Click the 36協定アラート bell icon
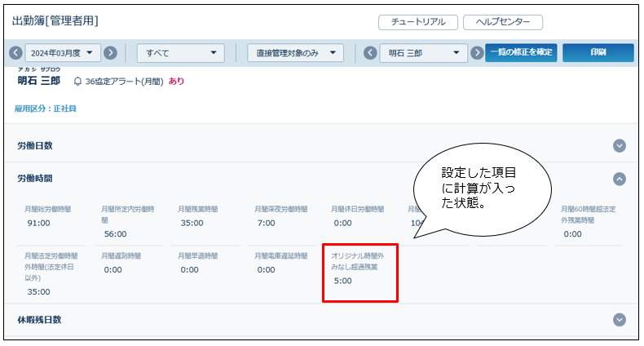 77,82
